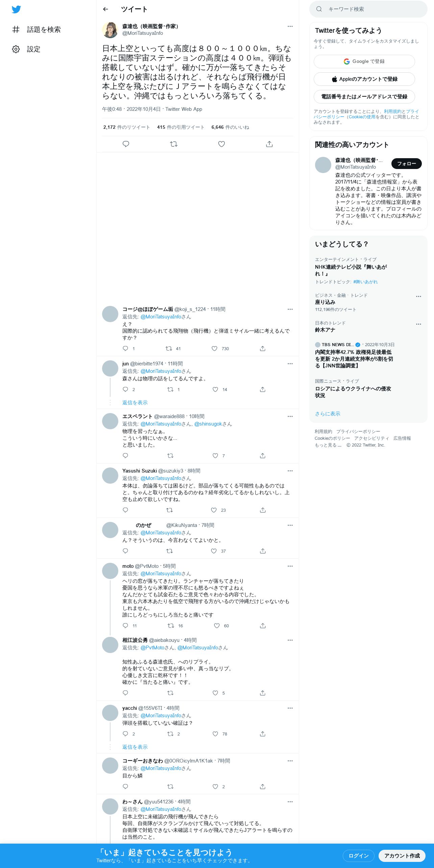Retweet the main tweet by 森達也

pos(174,144)
